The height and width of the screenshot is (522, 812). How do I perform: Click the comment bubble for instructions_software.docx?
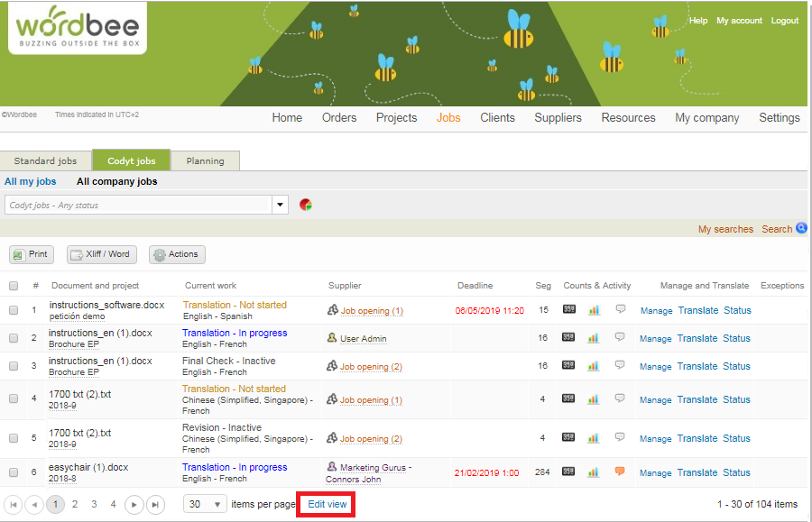click(x=620, y=310)
